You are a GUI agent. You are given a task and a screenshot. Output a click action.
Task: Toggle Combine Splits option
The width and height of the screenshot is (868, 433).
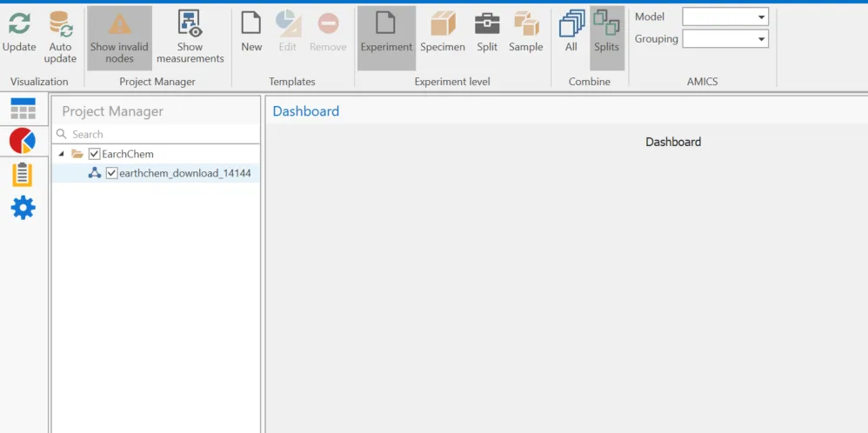coord(607,37)
